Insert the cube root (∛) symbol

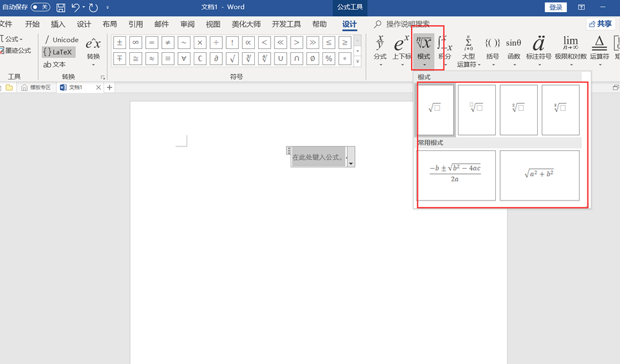tap(249, 59)
